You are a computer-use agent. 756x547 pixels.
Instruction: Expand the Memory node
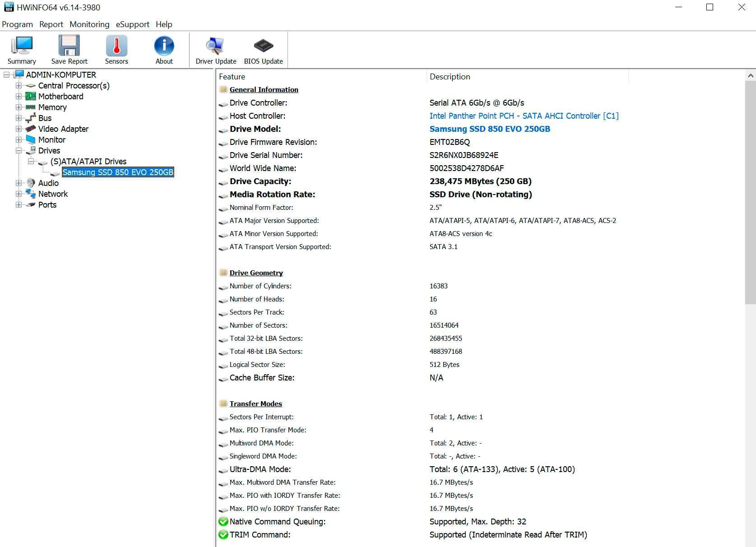[x=19, y=107]
